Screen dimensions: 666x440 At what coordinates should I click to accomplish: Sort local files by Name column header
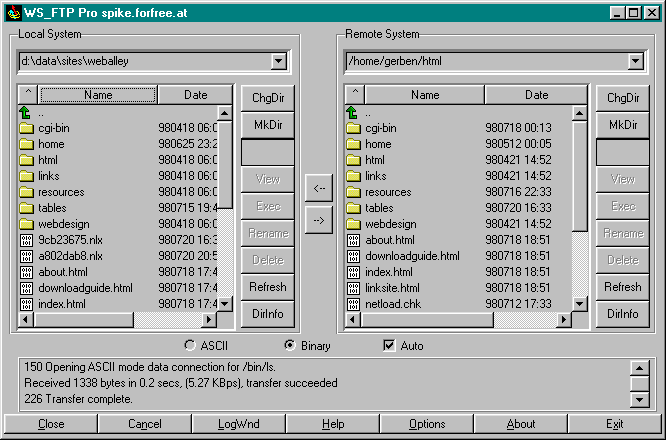(98, 95)
